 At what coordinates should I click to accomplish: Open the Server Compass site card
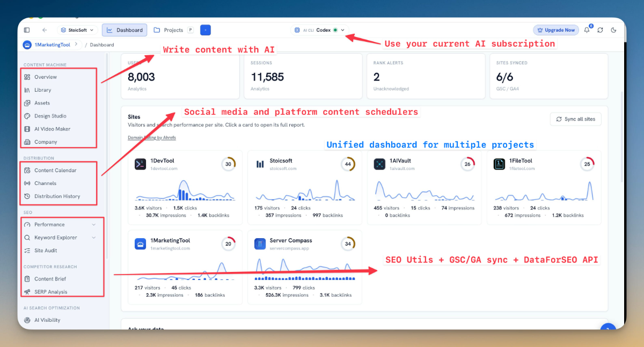pyautogui.click(x=305, y=267)
